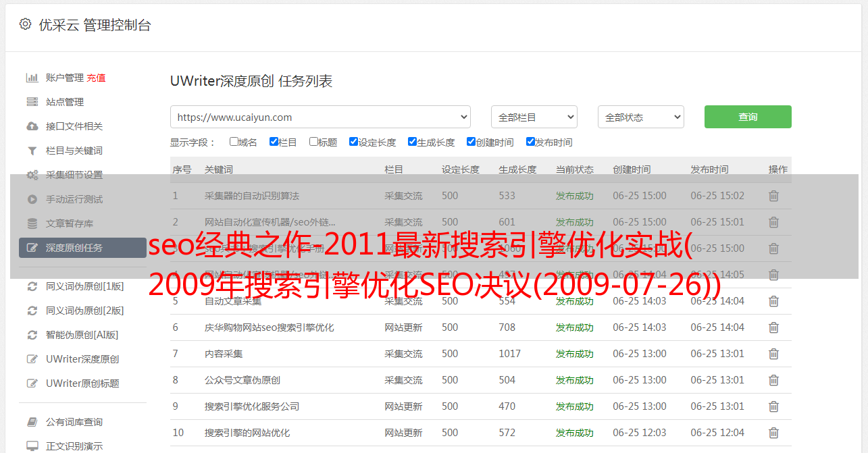Delete row 9 搜索引擎优化服务公司 task
This screenshot has height=453, width=868.
(774, 406)
